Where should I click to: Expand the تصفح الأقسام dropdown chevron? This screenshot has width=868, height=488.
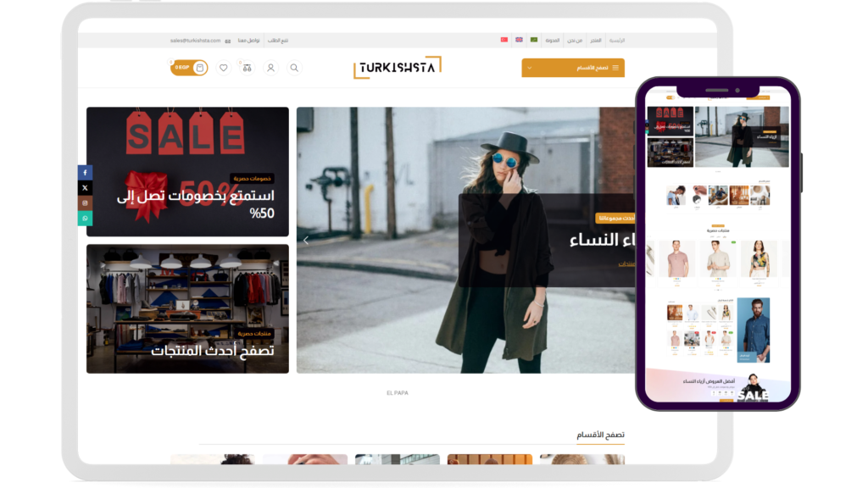click(x=530, y=67)
